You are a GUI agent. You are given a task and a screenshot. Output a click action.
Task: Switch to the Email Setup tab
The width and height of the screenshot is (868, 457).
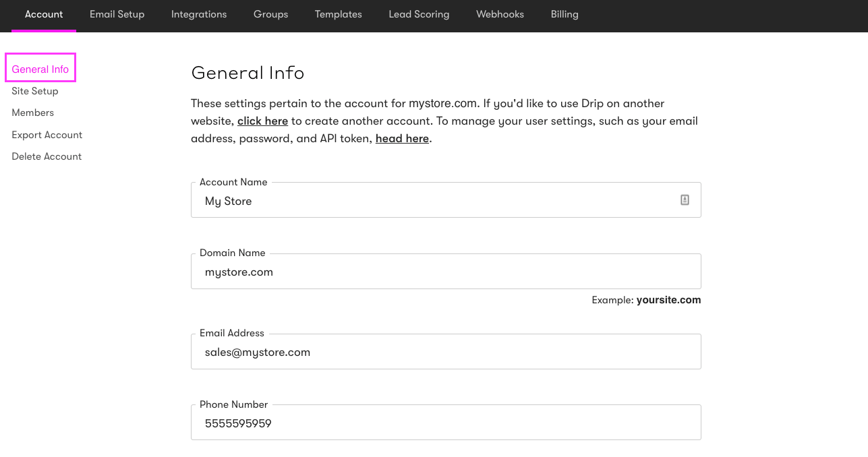(x=117, y=14)
